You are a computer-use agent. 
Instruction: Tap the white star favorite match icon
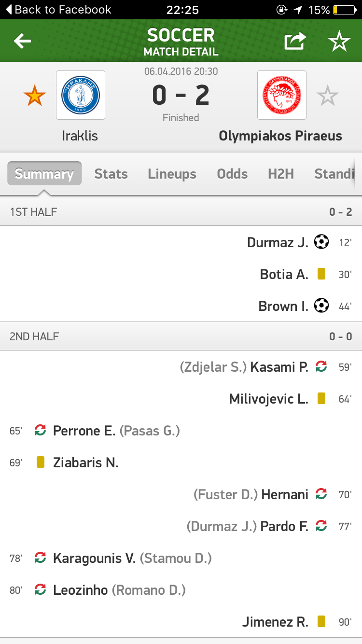[339, 42]
